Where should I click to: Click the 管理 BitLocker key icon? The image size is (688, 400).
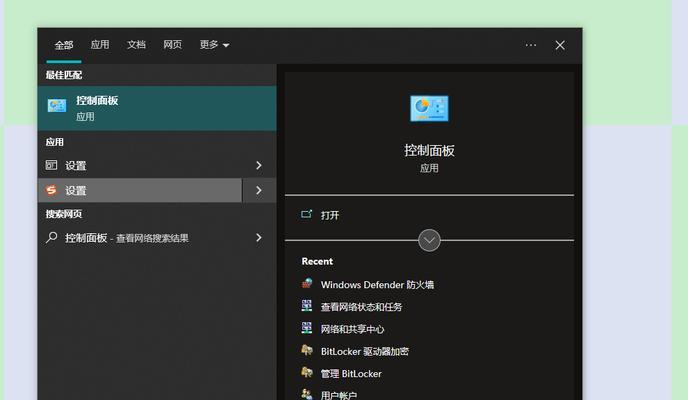307,373
